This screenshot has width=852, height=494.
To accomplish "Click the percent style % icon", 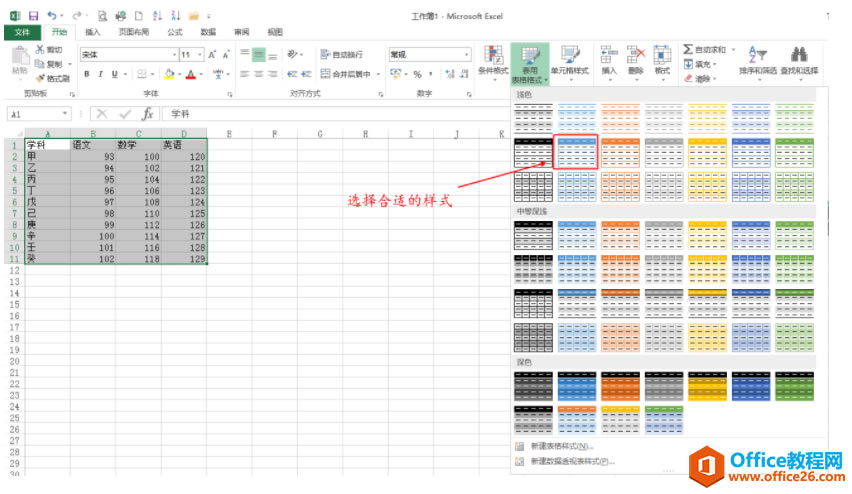I will pos(417,74).
